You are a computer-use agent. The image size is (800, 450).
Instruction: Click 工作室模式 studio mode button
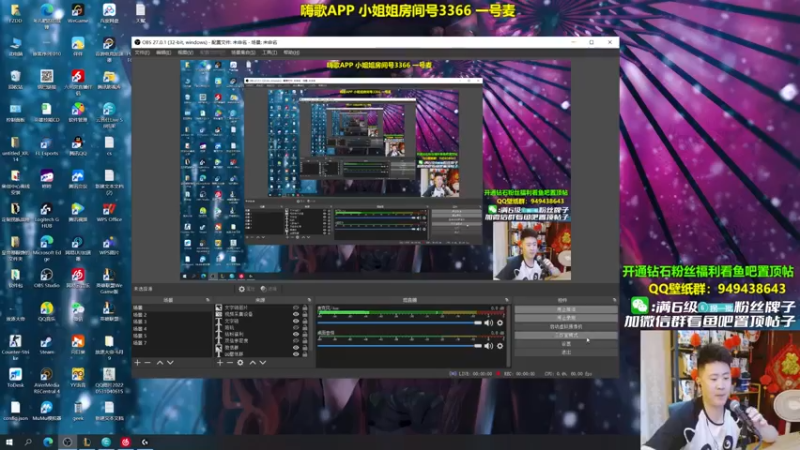[566, 335]
